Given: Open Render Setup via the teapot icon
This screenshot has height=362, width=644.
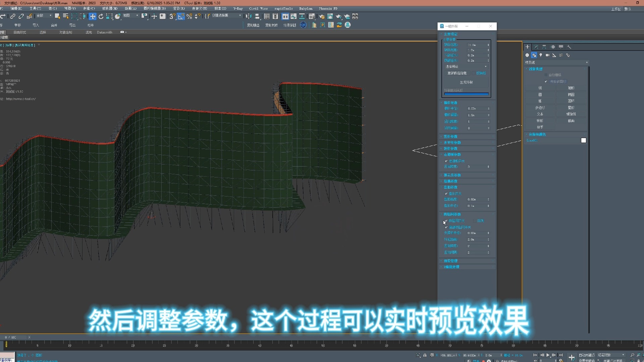Looking at the screenshot, I should coord(321,16).
